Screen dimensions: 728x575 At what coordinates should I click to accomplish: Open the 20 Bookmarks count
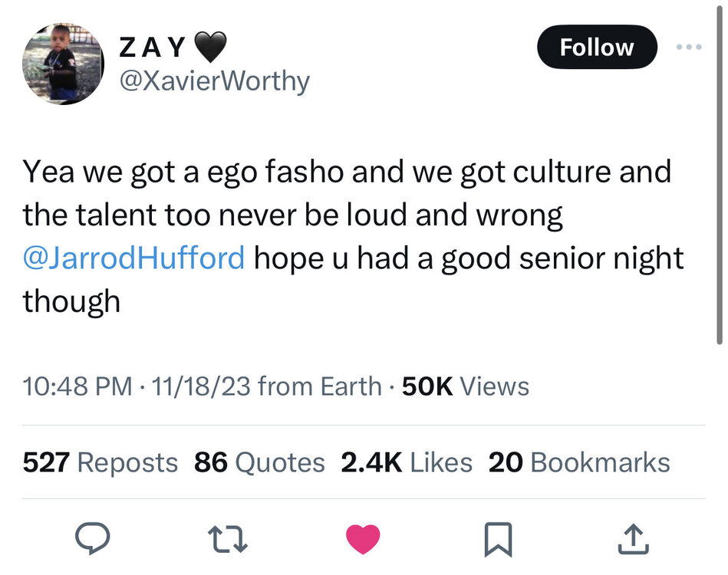578,462
